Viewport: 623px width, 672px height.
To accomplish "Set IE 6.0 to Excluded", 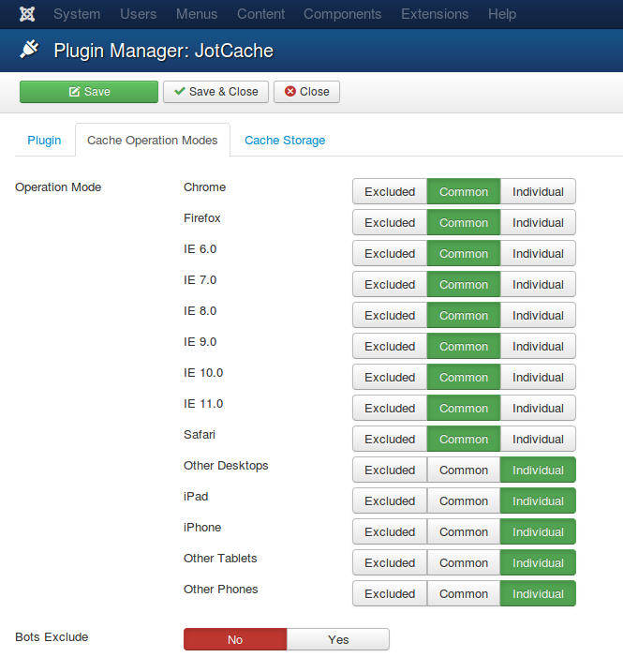I will (x=390, y=253).
